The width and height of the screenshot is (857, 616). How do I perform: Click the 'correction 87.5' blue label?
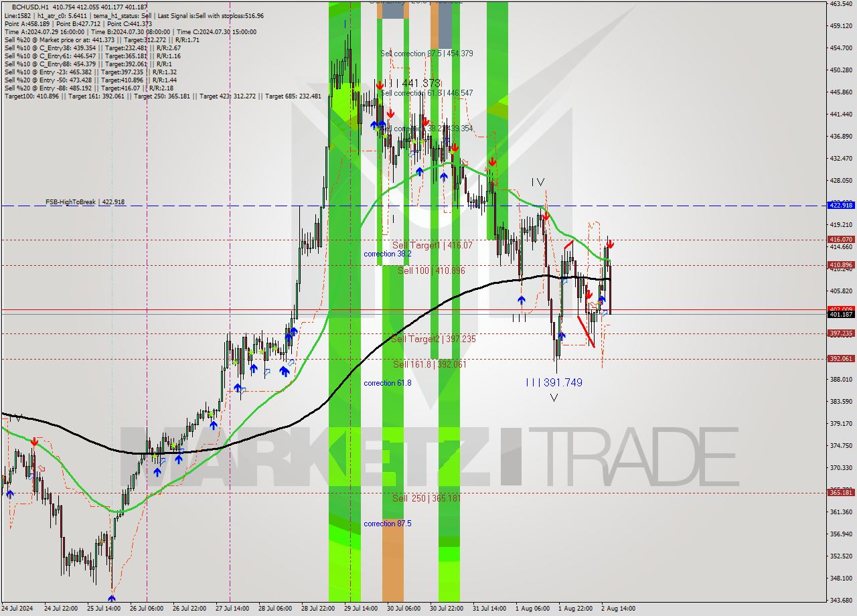coord(388,524)
